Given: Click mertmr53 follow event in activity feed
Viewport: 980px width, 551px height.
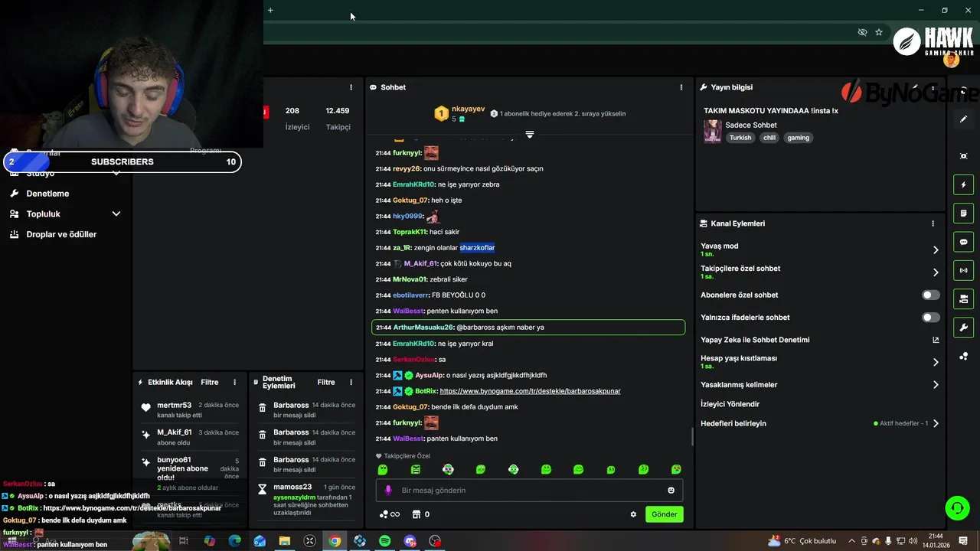Looking at the screenshot, I should pyautogui.click(x=190, y=409).
